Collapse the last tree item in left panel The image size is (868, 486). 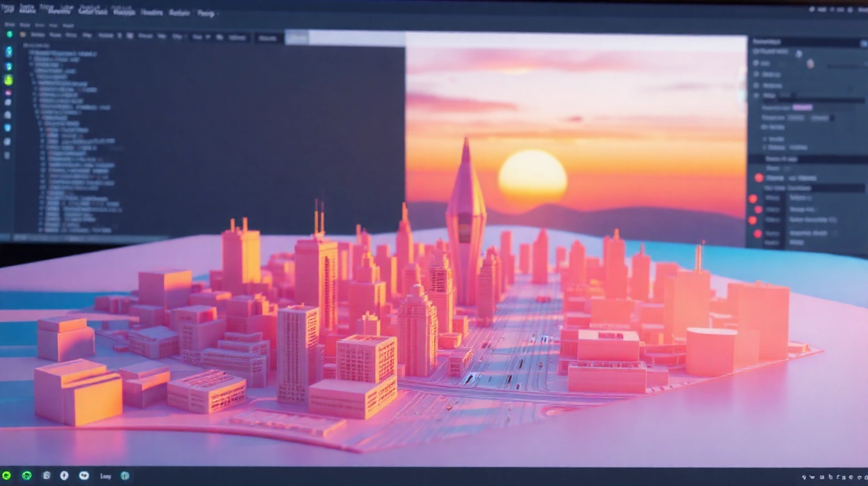(40, 229)
